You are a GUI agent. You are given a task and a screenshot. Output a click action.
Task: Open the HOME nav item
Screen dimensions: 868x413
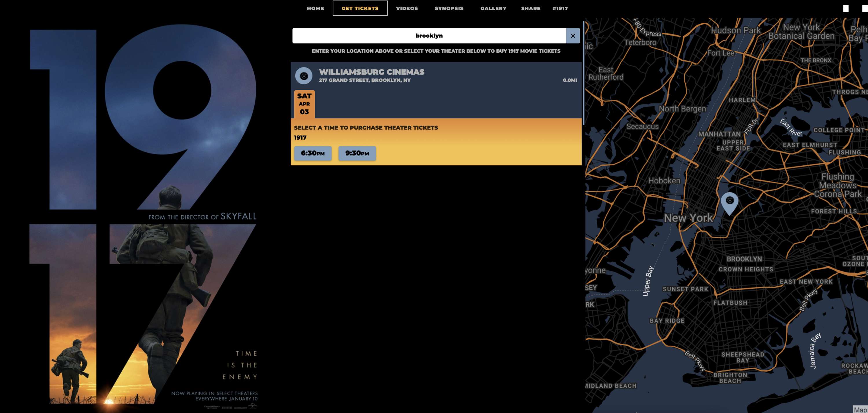click(x=315, y=8)
